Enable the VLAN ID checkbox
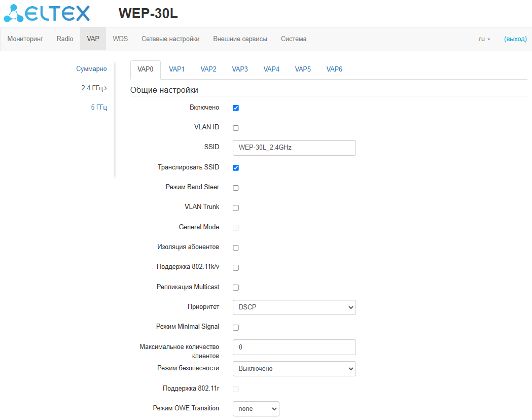532x420 pixels. point(236,128)
